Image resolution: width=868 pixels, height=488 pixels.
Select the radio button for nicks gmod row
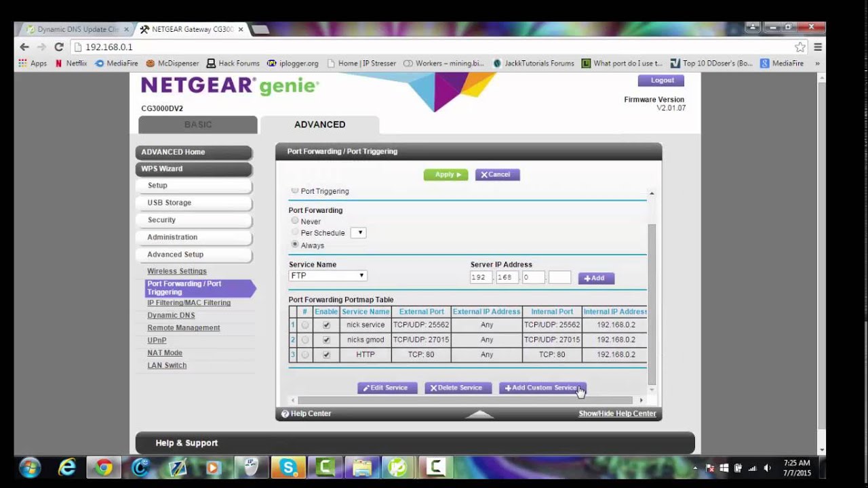coord(305,340)
